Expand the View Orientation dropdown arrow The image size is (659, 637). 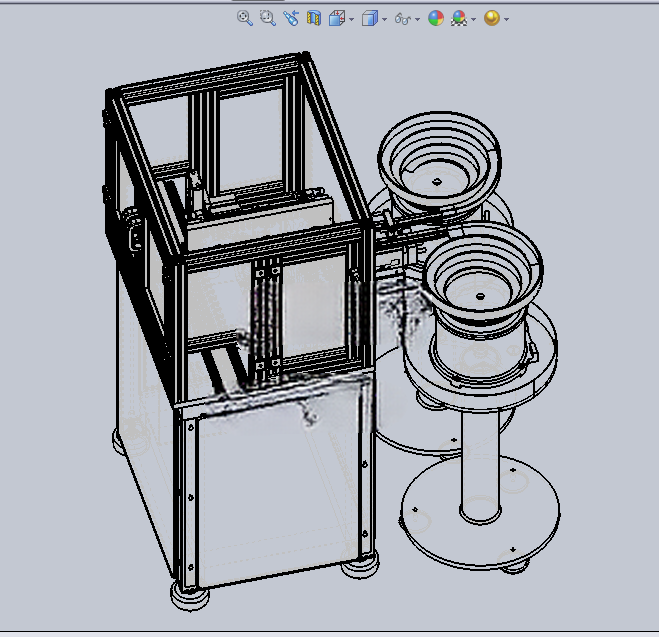351,19
